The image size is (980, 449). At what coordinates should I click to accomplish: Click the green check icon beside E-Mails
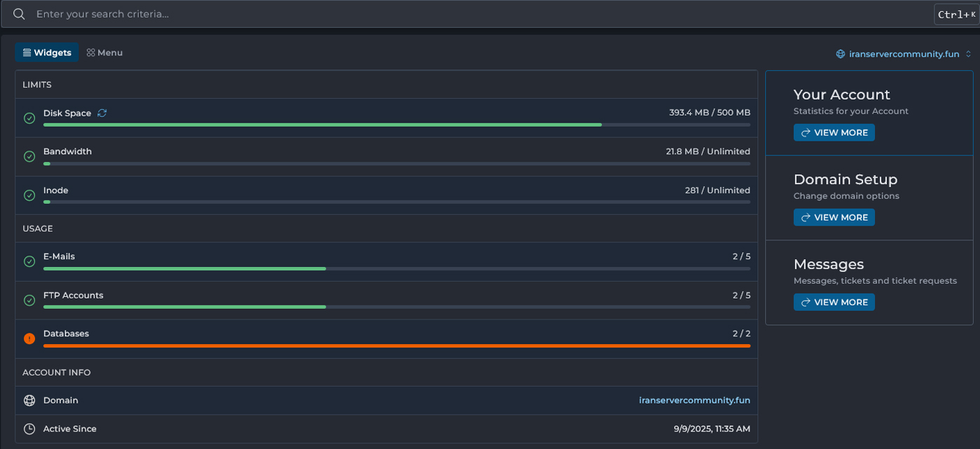click(x=29, y=261)
